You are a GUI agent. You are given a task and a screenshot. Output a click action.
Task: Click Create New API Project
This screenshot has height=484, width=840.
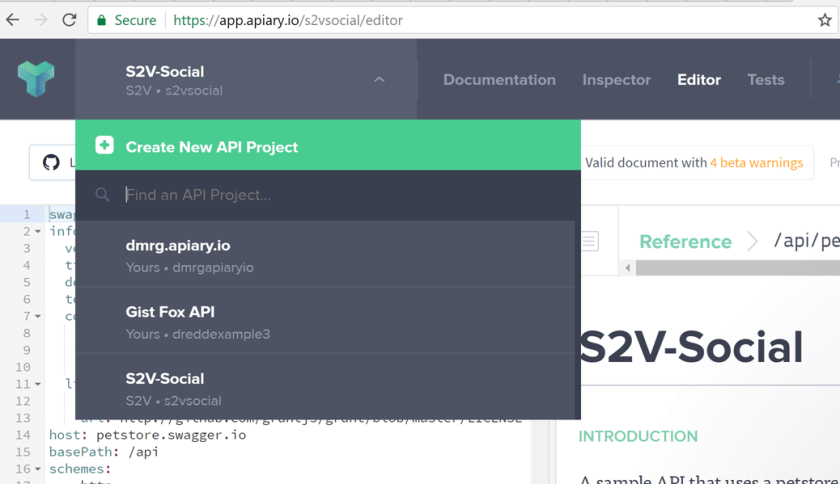(x=212, y=147)
